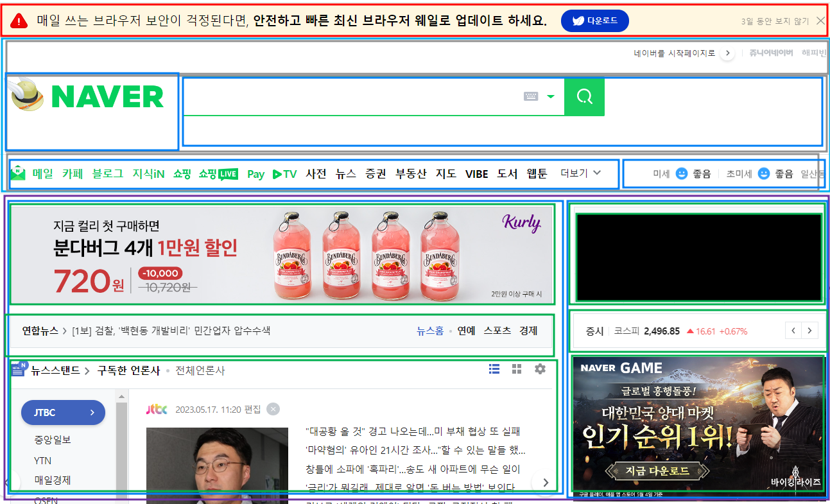Go to 경제 news section
830x504 pixels.
click(528, 331)
